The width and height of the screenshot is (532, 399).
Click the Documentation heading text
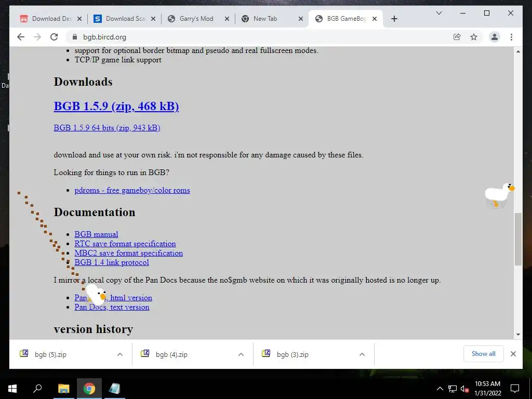[95, 212]
